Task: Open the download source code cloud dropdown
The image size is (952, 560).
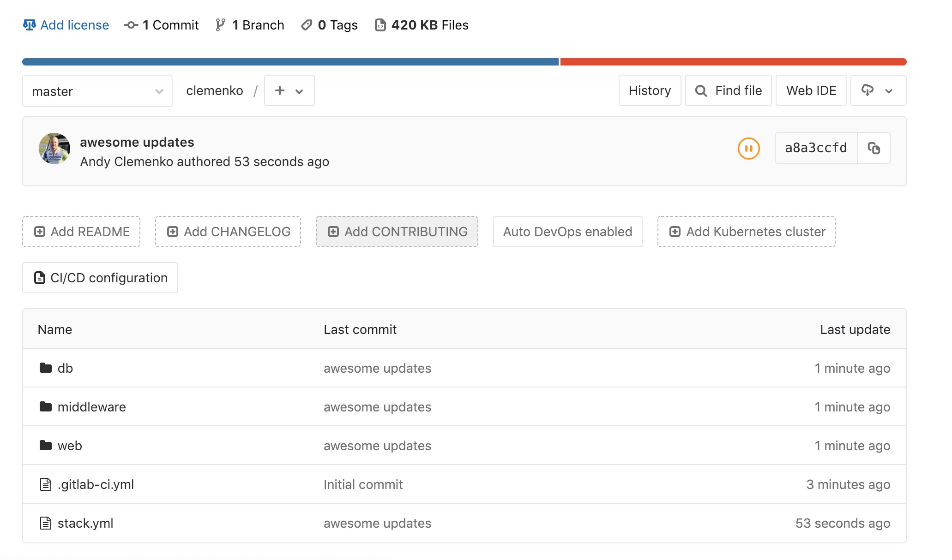Action: [878, 90]
